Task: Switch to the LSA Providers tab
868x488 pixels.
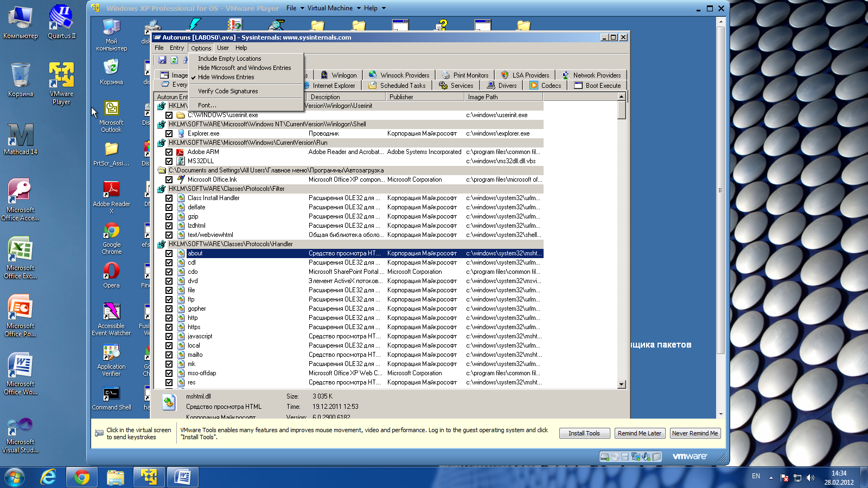Action: (525, 75)
